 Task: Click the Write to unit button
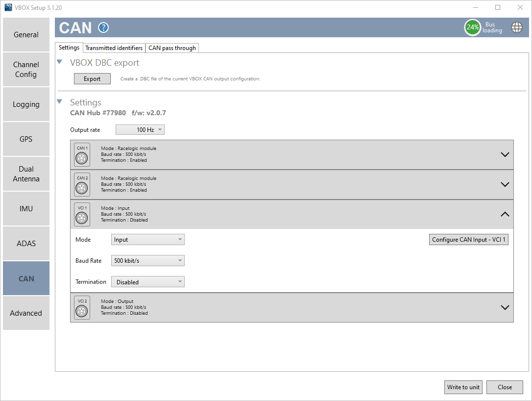[x=463, y=387]
